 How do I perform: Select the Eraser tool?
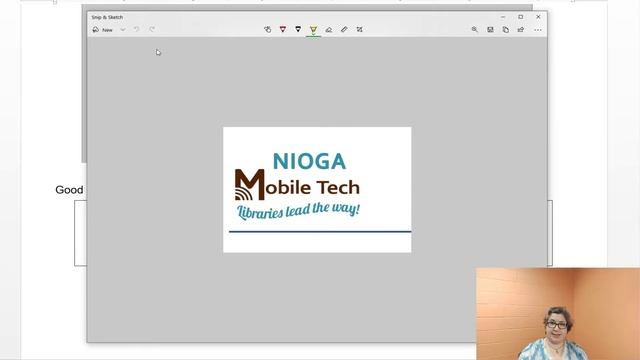click(x=329, y=29)
